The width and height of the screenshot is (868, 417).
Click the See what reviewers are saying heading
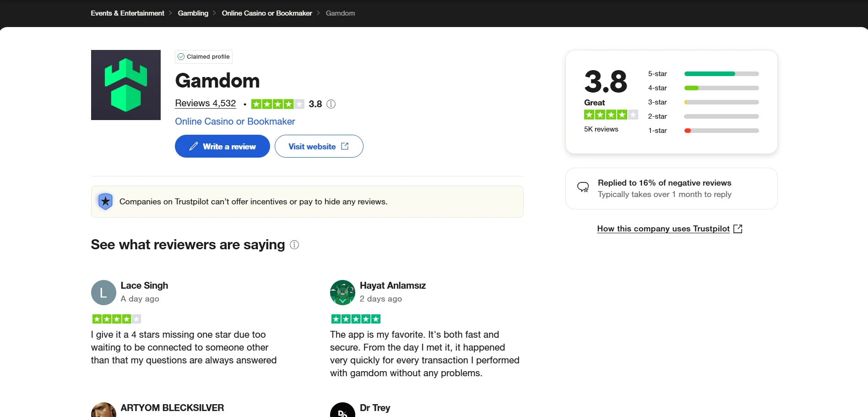[188, 245]
